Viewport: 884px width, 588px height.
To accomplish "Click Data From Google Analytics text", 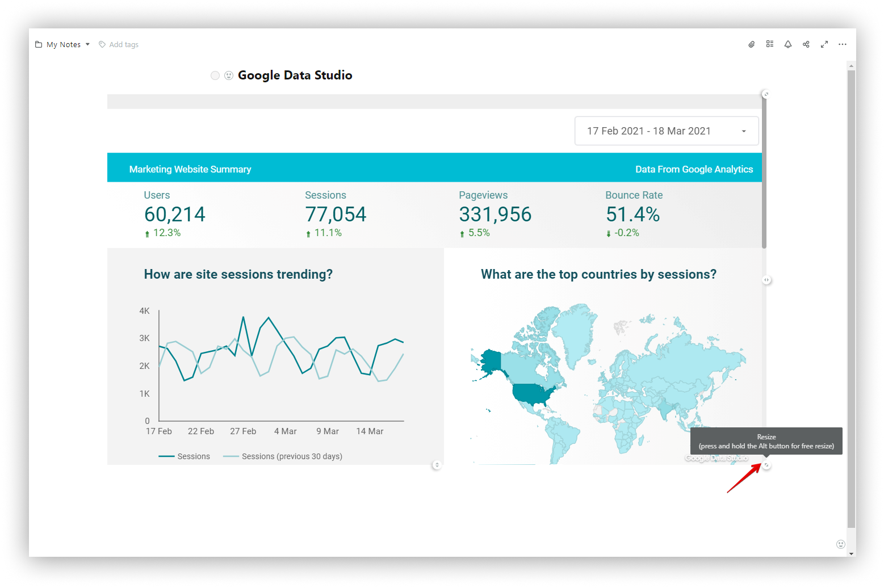I will pos(694,169).
